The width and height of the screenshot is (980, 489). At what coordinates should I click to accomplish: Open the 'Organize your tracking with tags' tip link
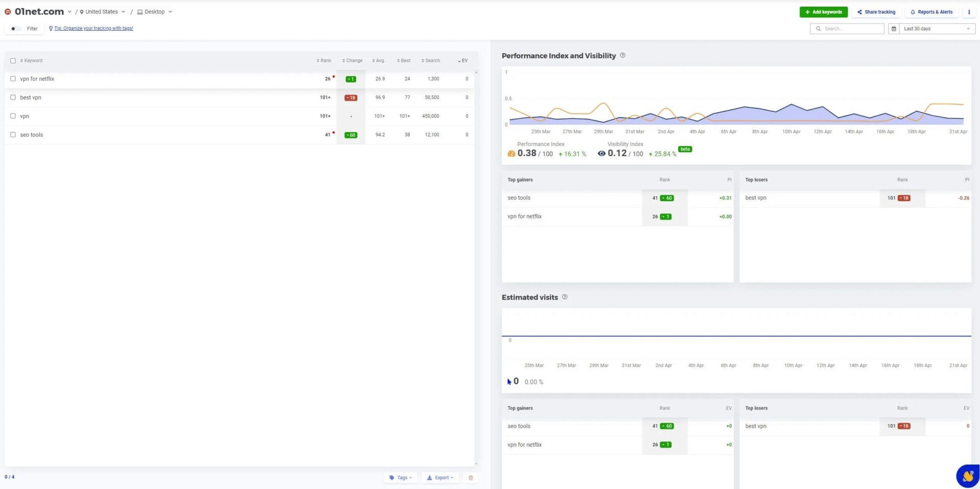tap(93, 29)
